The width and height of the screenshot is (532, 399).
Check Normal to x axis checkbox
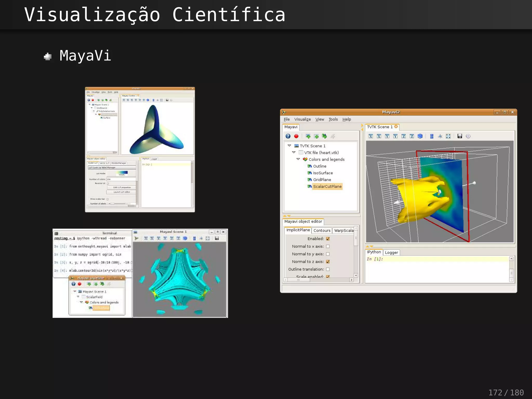tap(328, 246)
